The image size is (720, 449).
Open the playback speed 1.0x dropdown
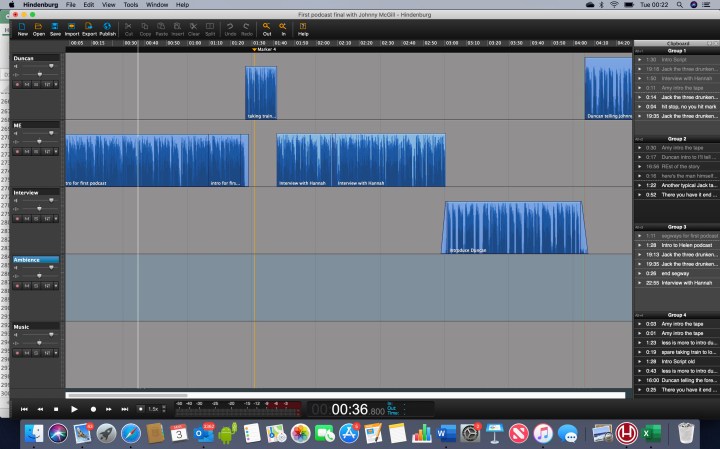(x=152, y=409)
